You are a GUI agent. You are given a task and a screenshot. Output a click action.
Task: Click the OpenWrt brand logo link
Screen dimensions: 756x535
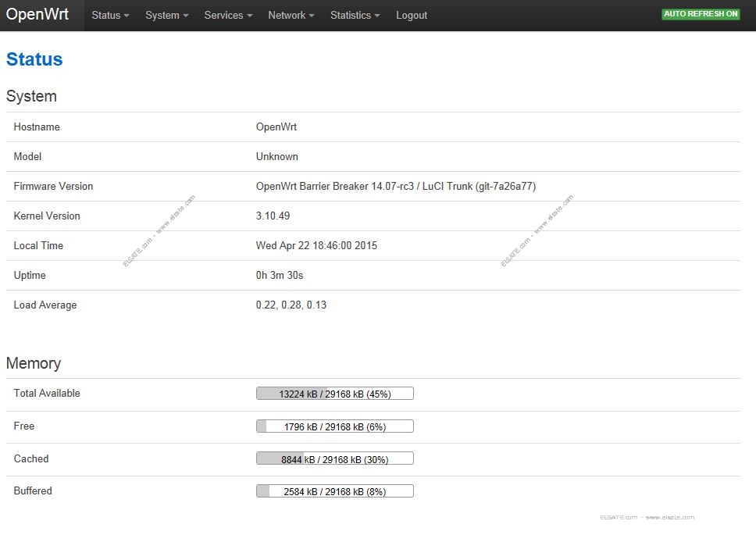click(37, 15)
